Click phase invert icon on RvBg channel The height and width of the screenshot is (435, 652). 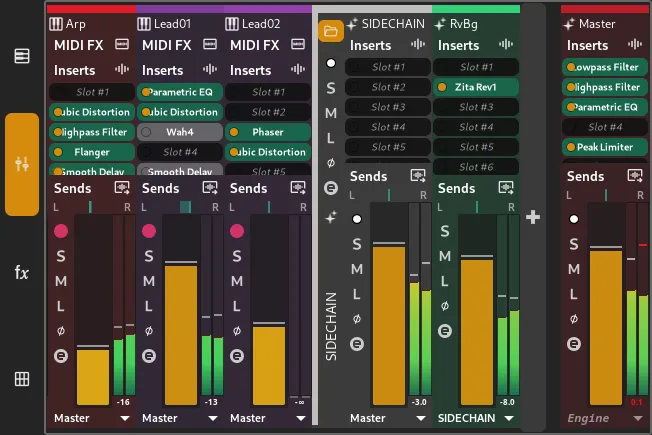click(445, 306)
